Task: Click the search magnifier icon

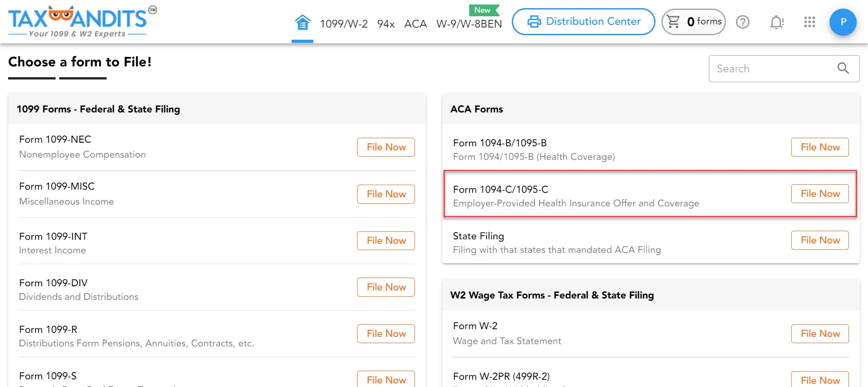Action: click(843, 68)
